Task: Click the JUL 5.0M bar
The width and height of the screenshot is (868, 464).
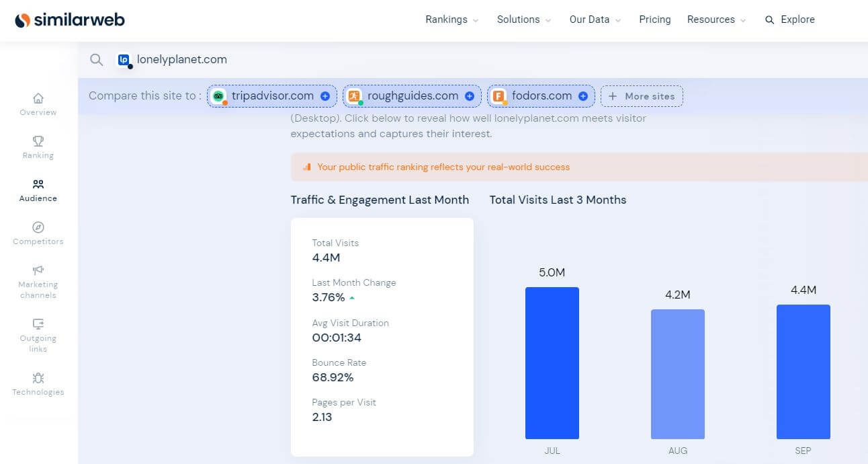Action: pyautogui.click(x=552, y=363)
